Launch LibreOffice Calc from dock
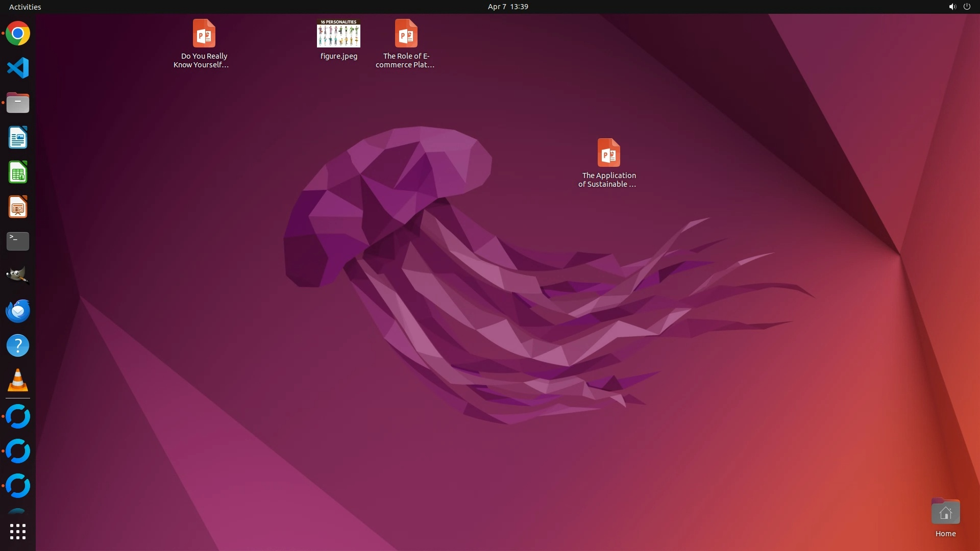 (x=18, y=172)
